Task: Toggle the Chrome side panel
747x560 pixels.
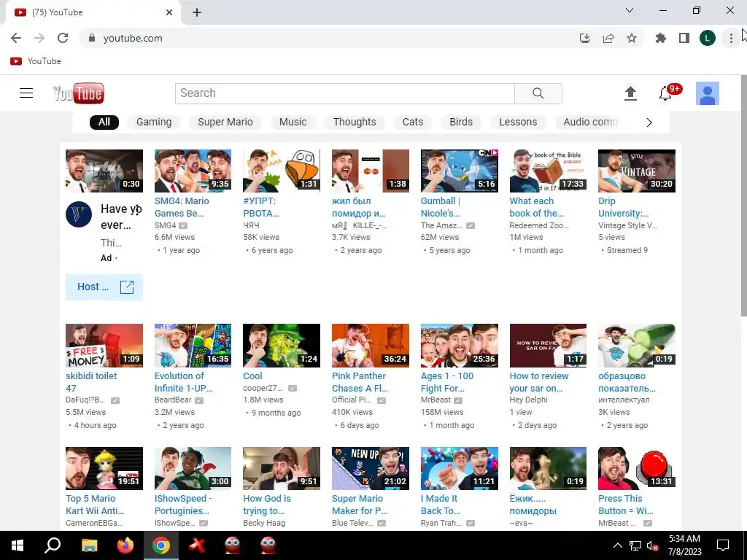Action: click(684, 38)
